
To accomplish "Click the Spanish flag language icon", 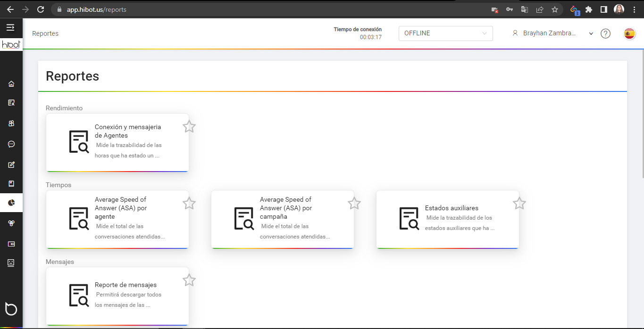I will tap(629, 33).
